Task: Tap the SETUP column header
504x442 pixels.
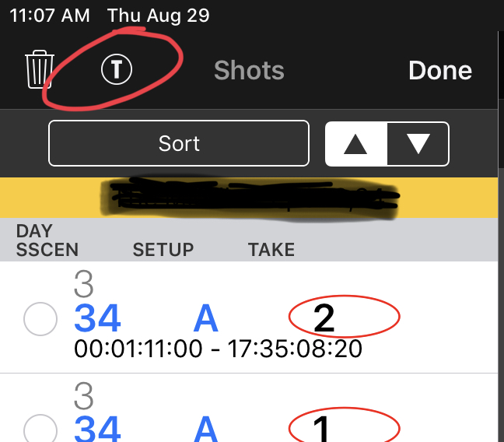Action: click(x=163, y=250)
